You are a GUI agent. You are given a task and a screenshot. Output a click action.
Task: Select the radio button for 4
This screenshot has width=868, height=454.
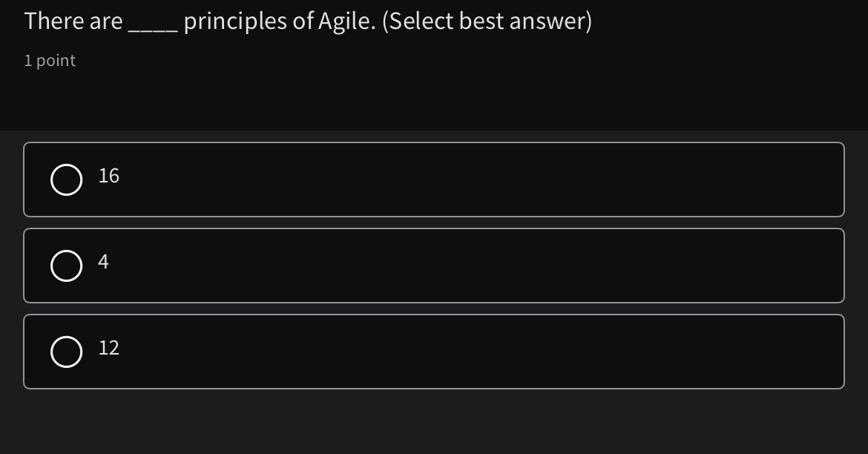66,266
